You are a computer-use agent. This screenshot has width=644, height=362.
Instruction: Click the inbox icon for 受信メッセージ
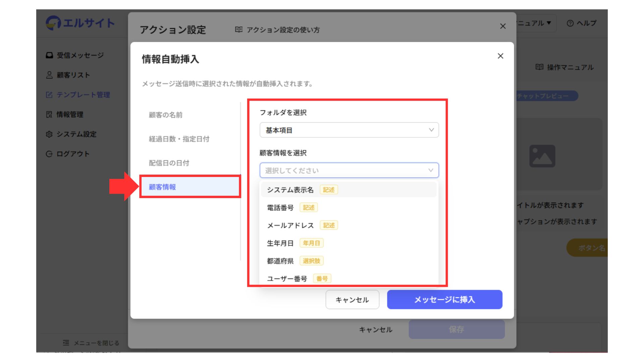(x=49, y=55)
